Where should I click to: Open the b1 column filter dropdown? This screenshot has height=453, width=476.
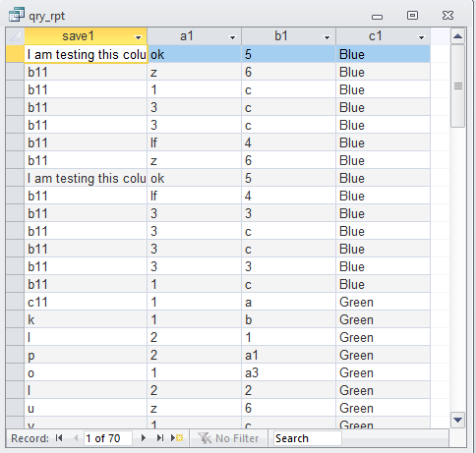327,37
